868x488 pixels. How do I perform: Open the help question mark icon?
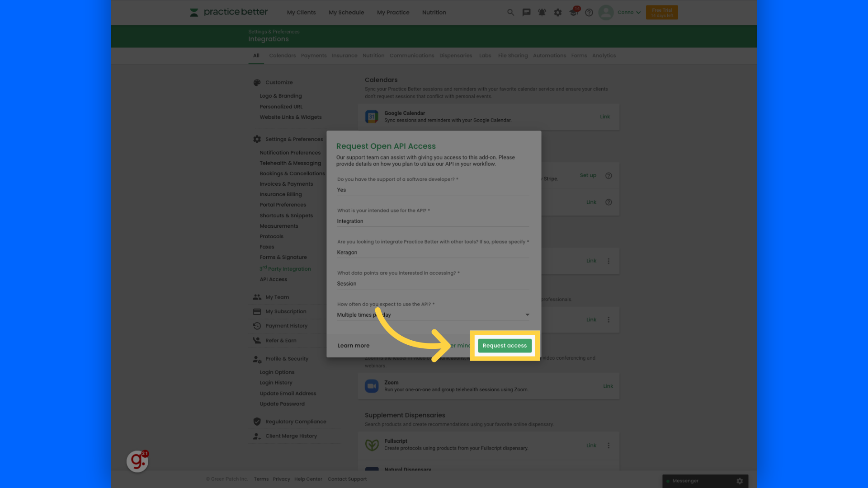pos(589,13)
